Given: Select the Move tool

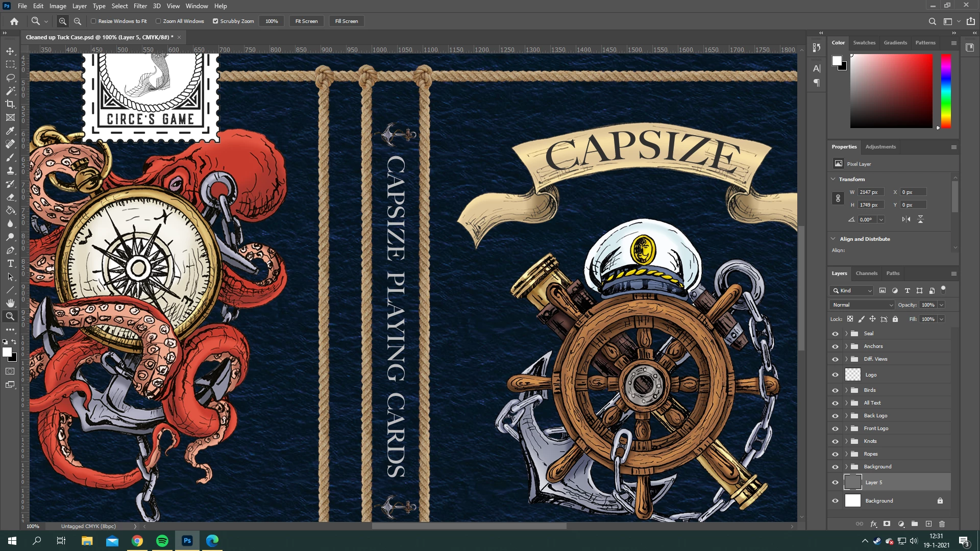Looking at the screenshot, I should tap(10, 51).
